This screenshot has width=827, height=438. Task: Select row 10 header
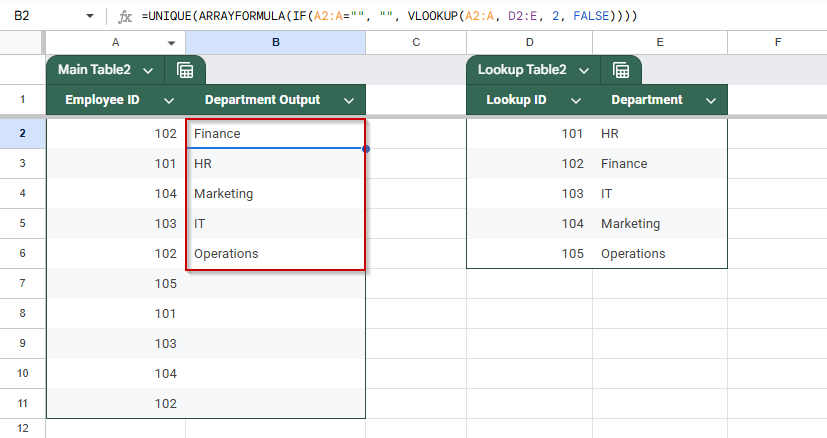tap(22, 373)
